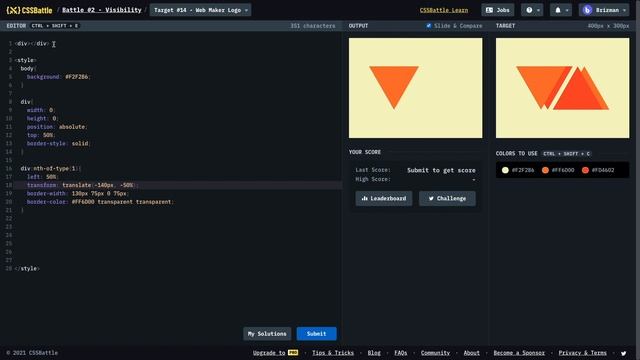Viewport: 640px width, 360px height.
Task: Click the first line <div></div> code
Action: point(32,43)
